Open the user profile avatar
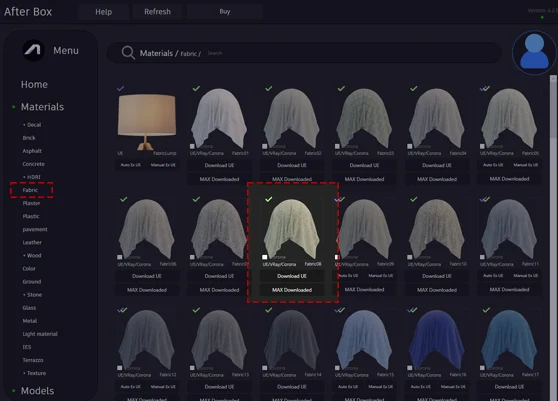558x401 pixels. click(534, 52)
